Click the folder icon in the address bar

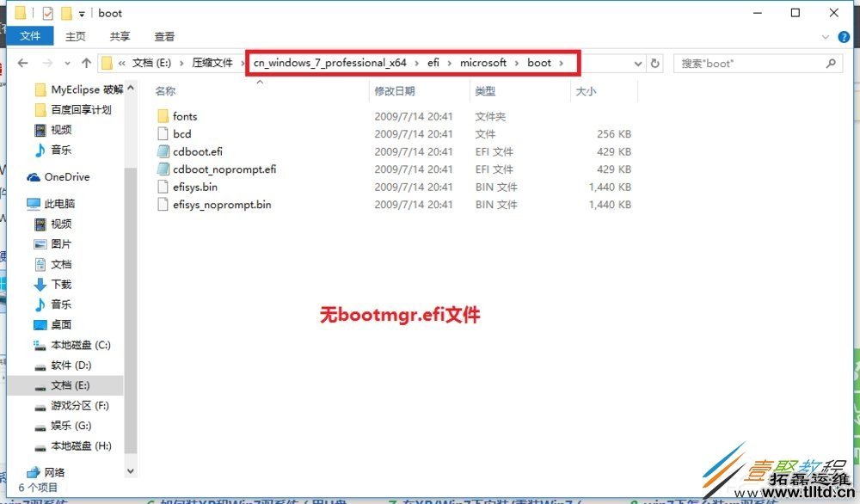(106, 62)
